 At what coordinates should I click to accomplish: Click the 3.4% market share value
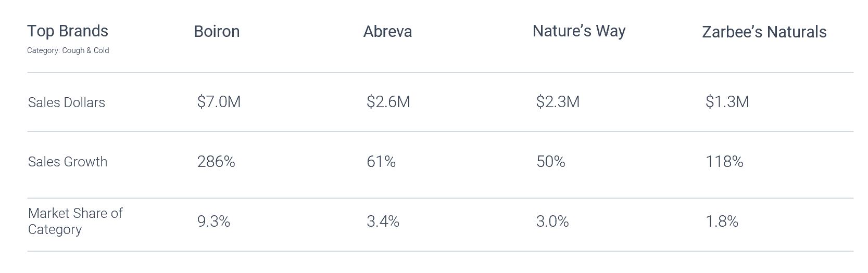(x=383, y=222)
